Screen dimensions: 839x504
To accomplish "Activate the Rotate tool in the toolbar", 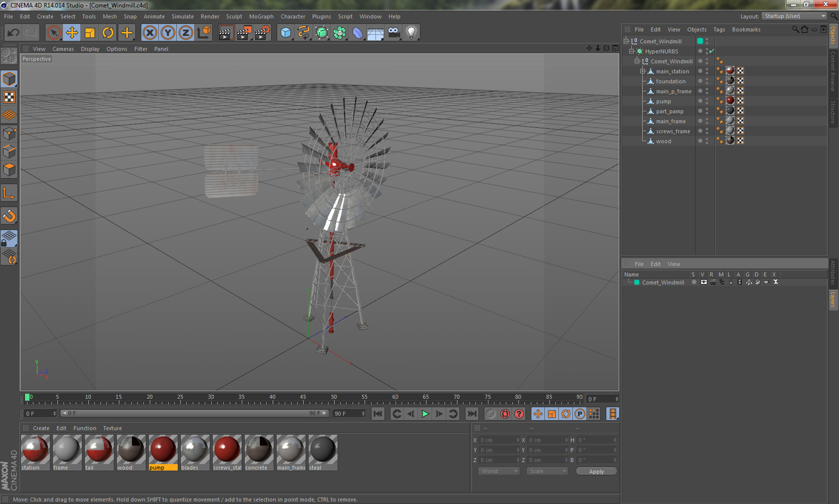I will click(108, 33).
